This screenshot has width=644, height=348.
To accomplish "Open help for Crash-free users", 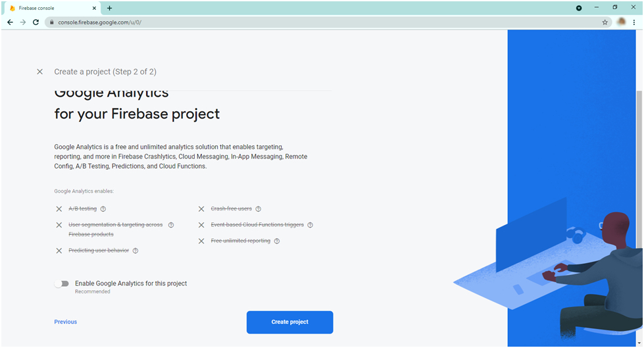I will click(x=258, y=209).
